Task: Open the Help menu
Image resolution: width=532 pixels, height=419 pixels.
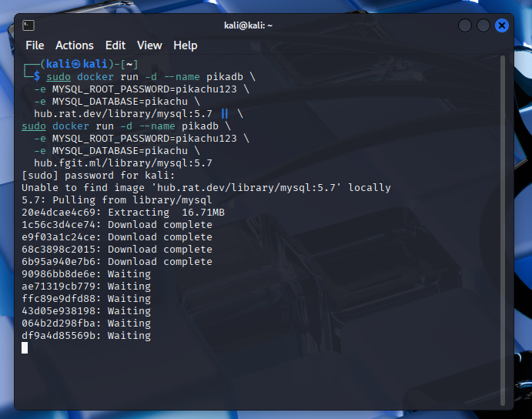Action: pyautogui.click(x=186, y=45)
